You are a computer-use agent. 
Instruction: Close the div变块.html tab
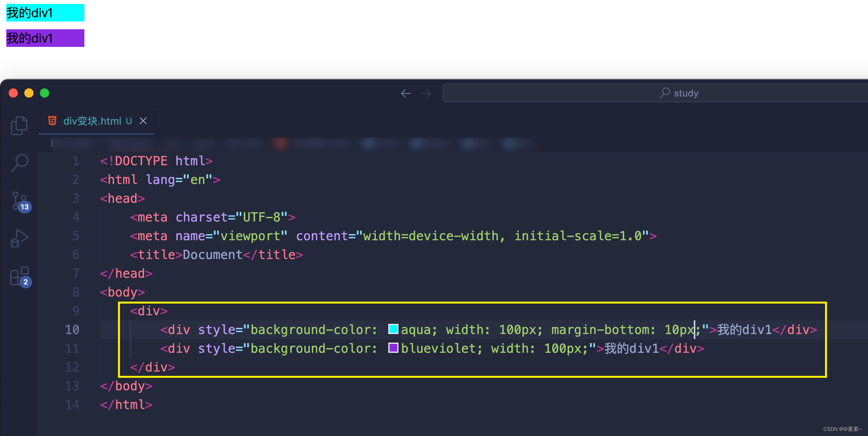(x=143, y=121)
